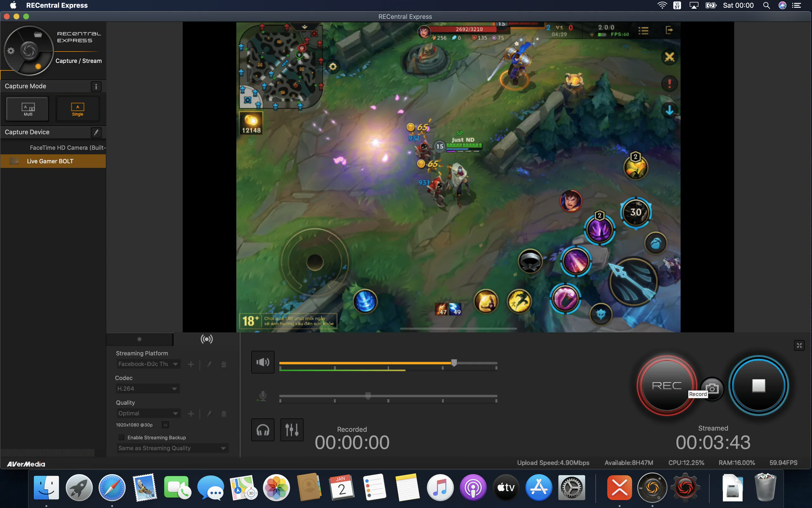Open Notification Center list icon

[796, 5]
